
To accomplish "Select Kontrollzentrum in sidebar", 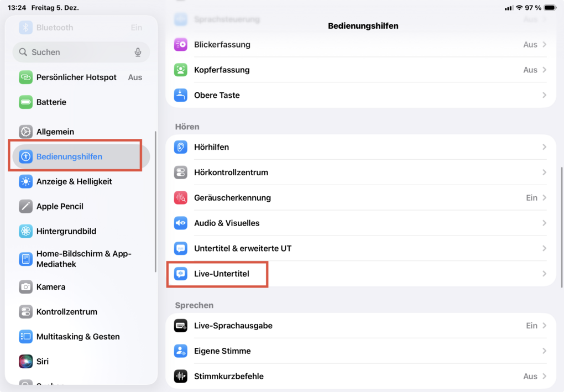I will [67, 312].
